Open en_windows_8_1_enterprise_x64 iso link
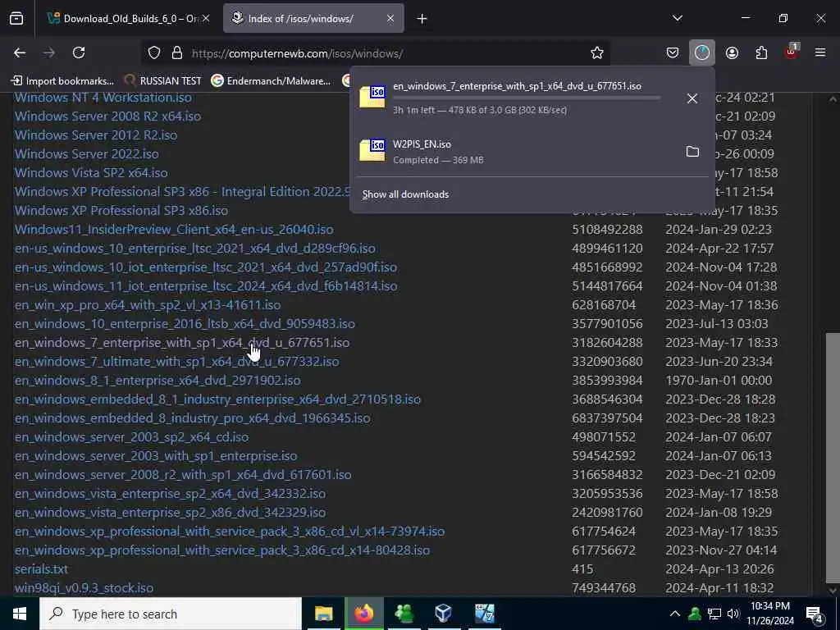Screen dimensions: 840x630 coord(157,381)
